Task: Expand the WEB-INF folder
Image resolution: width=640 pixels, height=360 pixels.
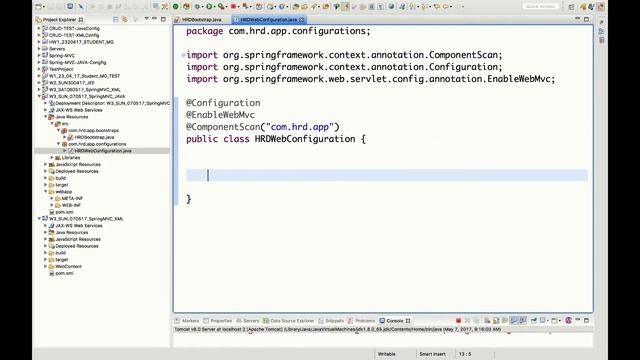Action: (52, 205)
